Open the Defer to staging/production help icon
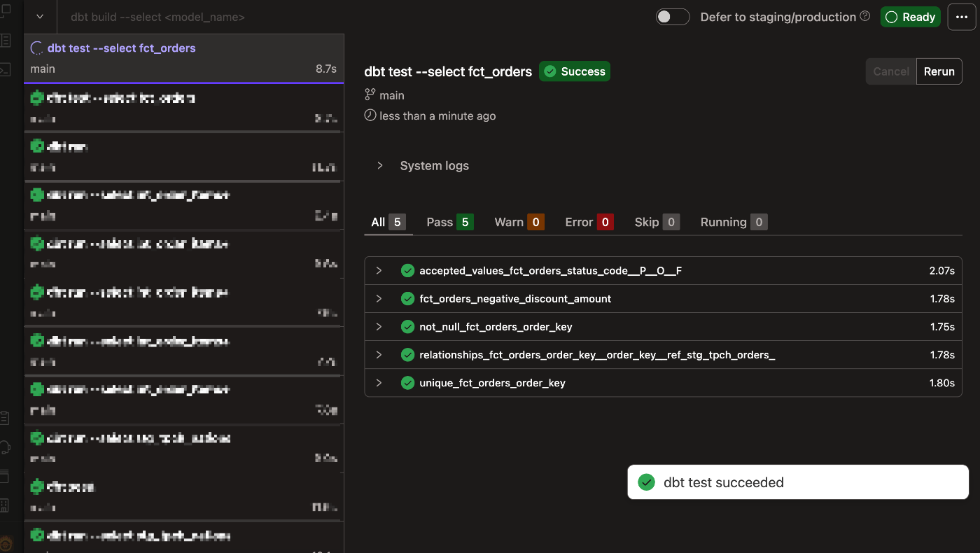Image resolution: width=980 pixels, height=553 pixels. (x=865, y=16)
